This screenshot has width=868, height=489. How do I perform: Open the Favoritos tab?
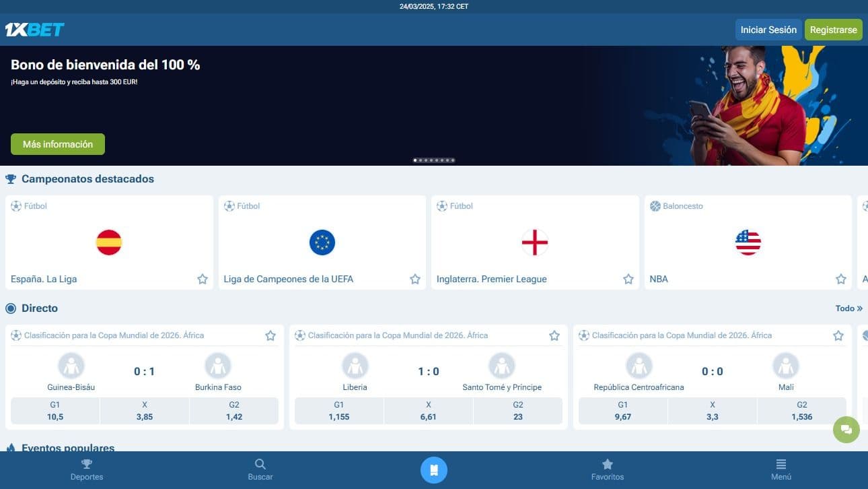[608, 470]
